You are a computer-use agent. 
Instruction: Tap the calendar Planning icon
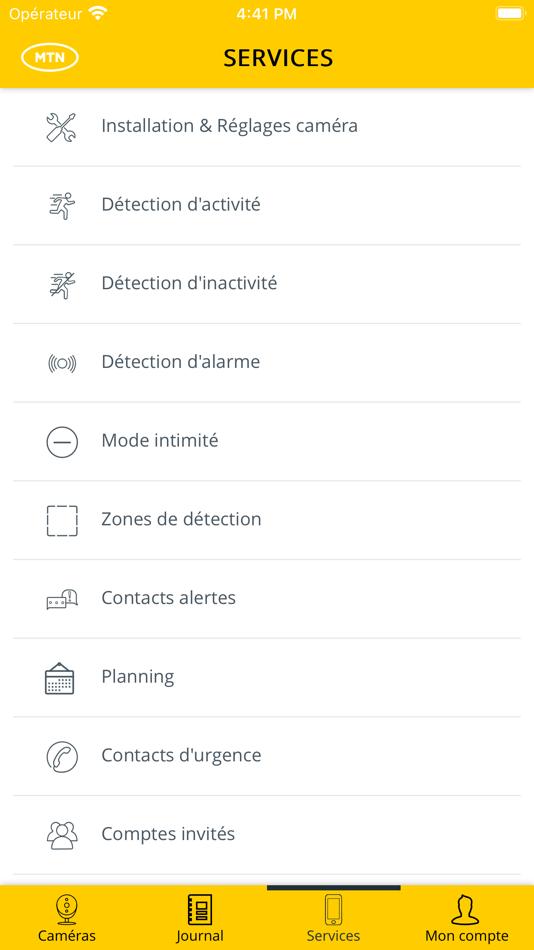(x=59, y=678)
